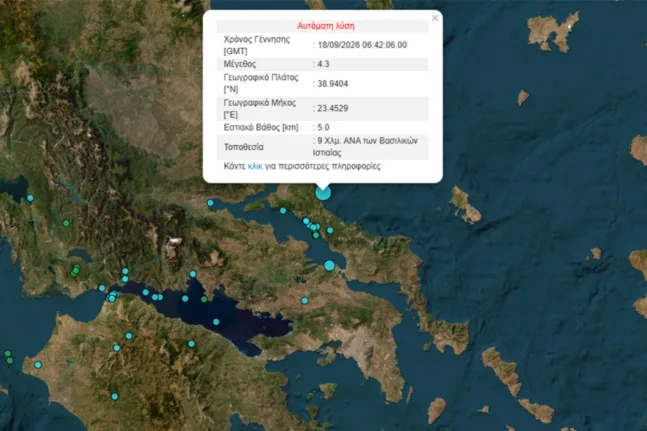Select the cyan marker at Maliakos Gulf's western shore
The image size is (647, 431).
210,203
